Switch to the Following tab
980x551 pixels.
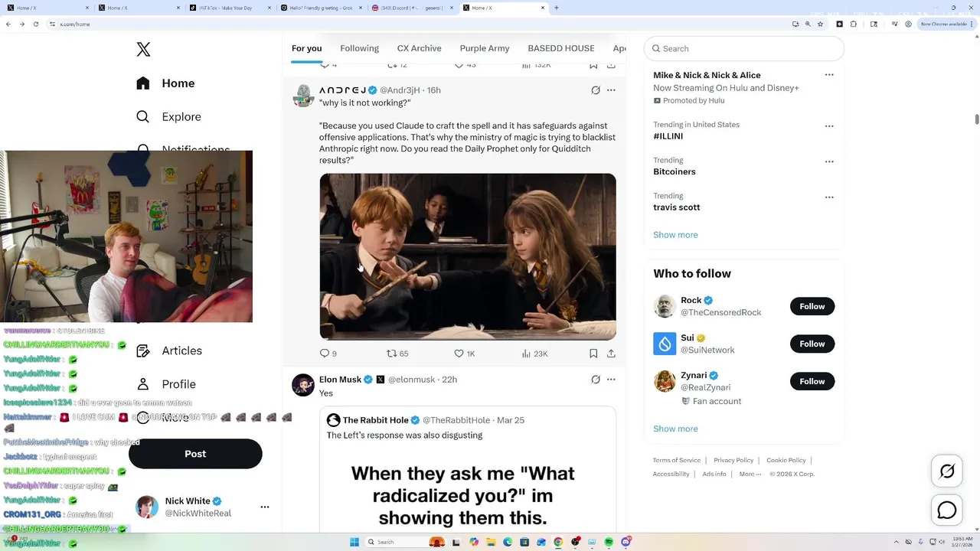[x=359, y=48]
